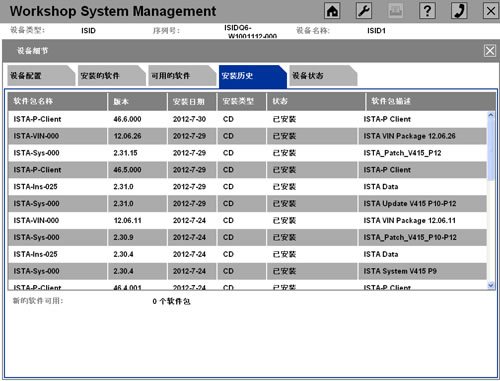Open the 设备状态 tab

[323, 76]
